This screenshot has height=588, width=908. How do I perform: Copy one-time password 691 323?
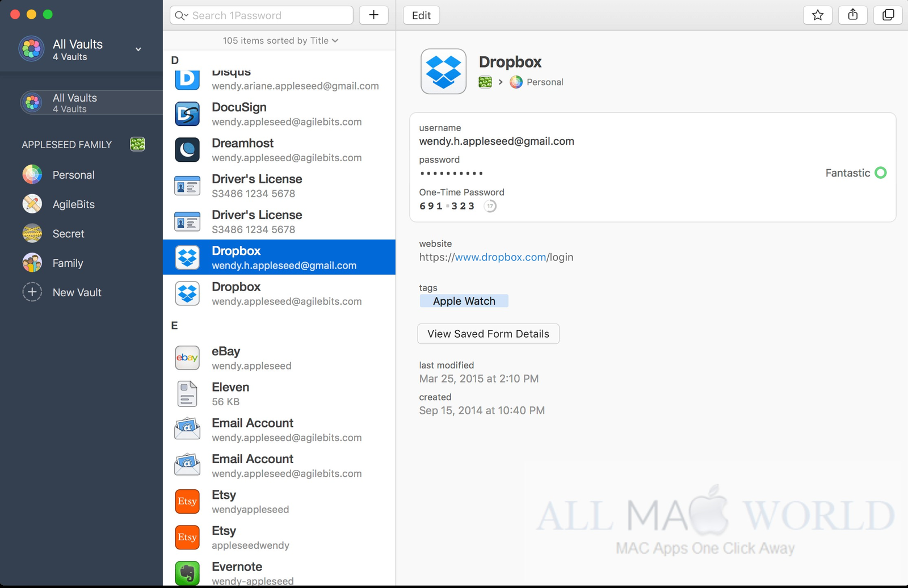(447, 206)
